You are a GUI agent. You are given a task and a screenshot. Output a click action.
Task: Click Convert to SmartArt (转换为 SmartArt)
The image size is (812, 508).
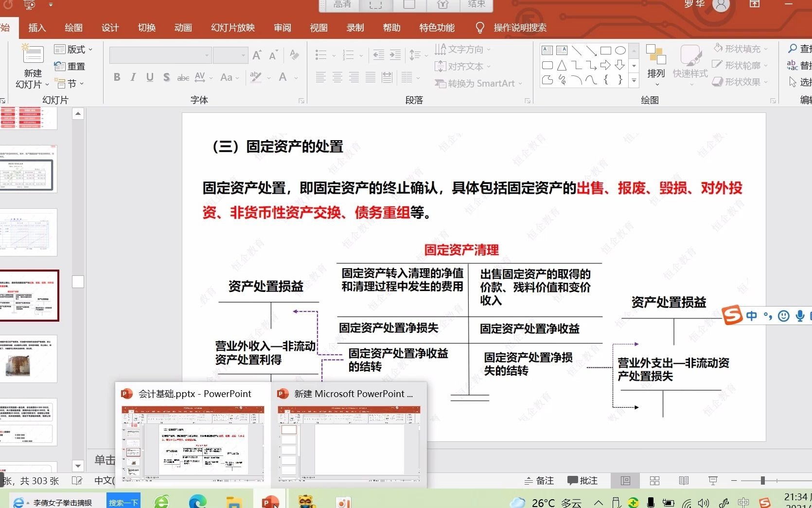point(478,84)
